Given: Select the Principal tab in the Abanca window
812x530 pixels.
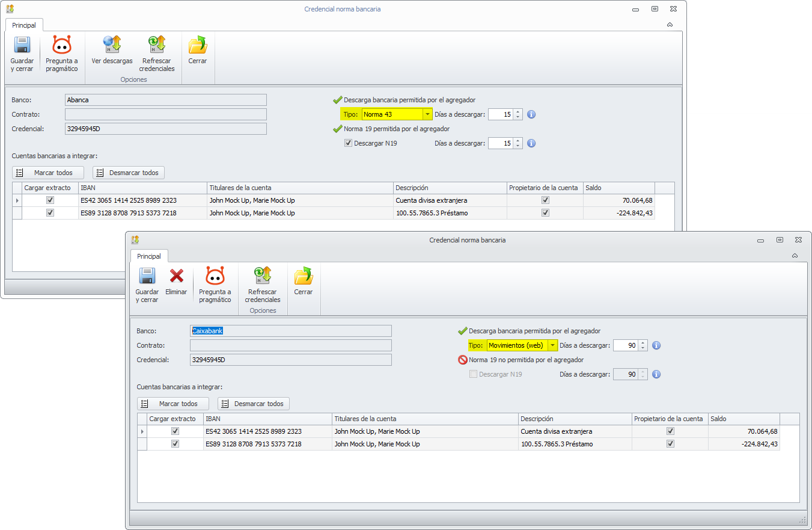Looking at the screenshot, I should click(x=24, y=25).
